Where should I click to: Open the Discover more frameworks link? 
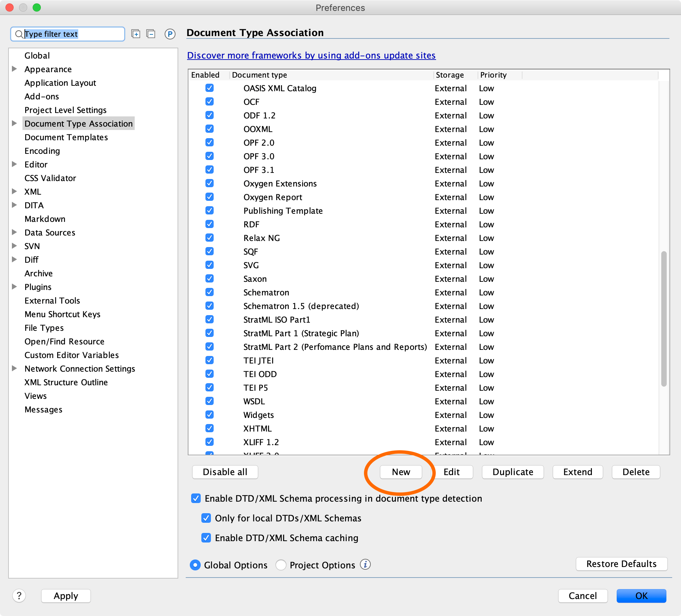coord(311,55)
